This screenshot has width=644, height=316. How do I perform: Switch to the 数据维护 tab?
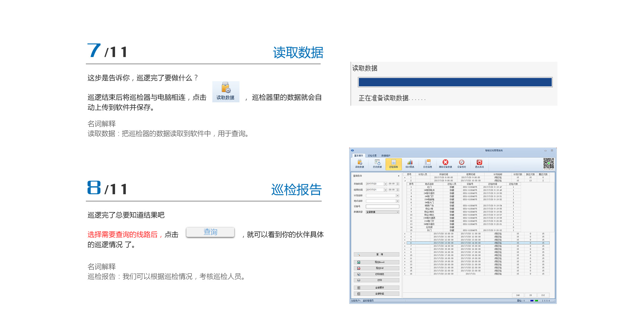click(x=386, y=156)
